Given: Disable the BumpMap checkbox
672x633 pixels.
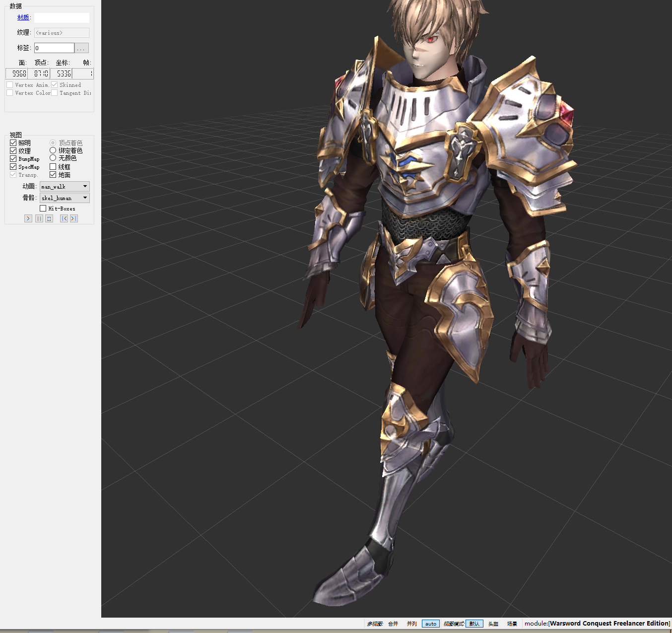Looking at the screenshot, I should (13, 159).
